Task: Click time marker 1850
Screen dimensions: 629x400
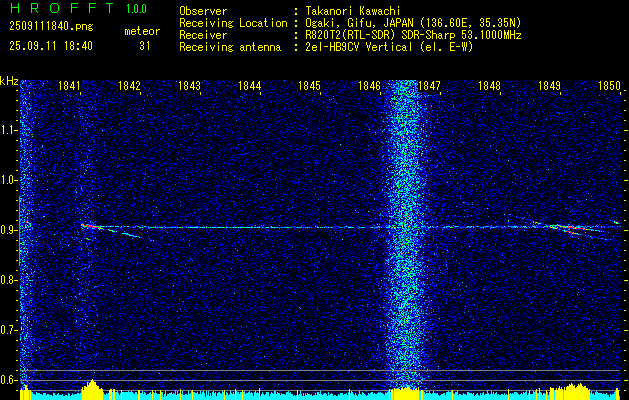Action: [x=609, y=85]
